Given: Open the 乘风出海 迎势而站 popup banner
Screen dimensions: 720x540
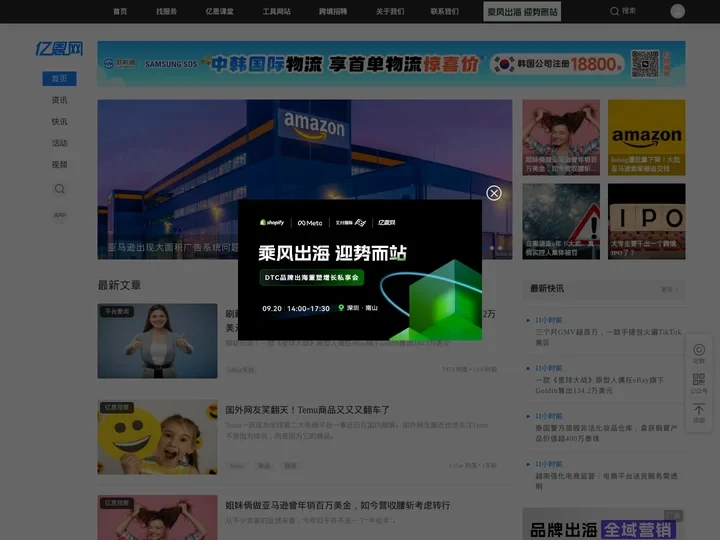Looking at the screenshot, I should click(x=360, y=270).
